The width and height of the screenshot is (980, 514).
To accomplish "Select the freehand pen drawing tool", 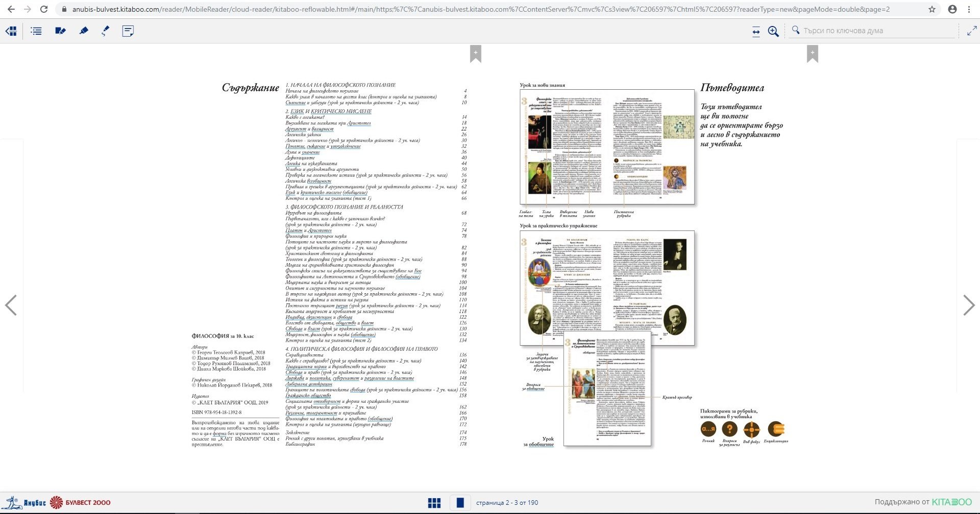I will (x=105, y=31).
